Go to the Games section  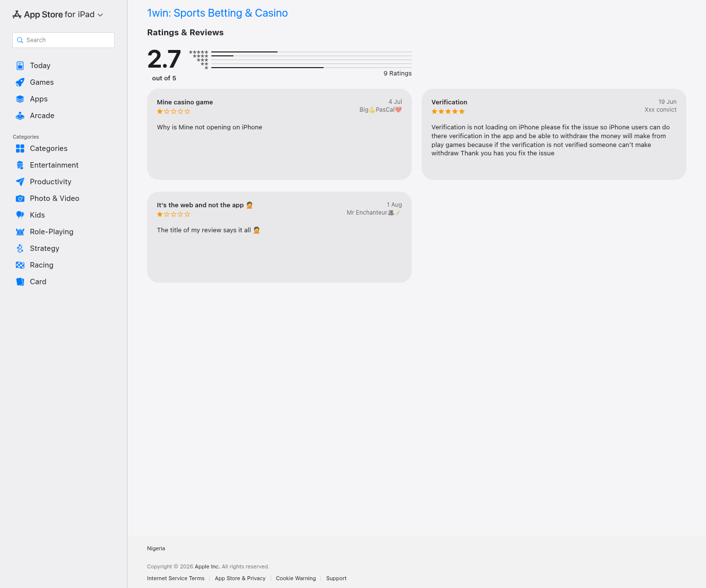click(42, 82)
